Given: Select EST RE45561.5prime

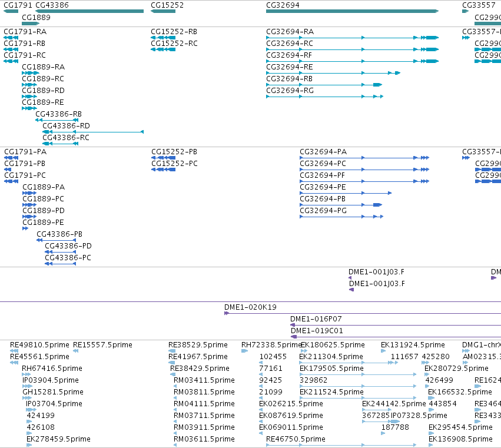Looking at the screenshot, I should (14, 363).
